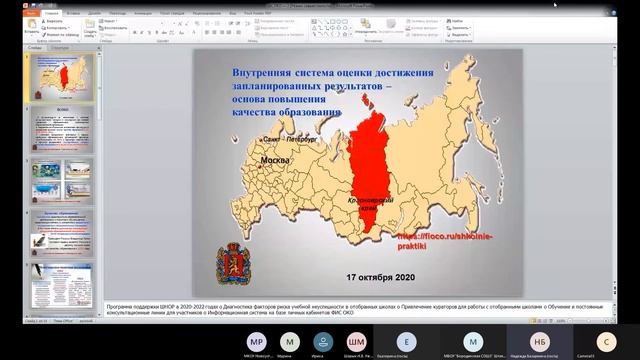Image resolution: width=640 pixels, height=360 pixels.
Task: Click the Arrange (Упорядочить) icon
Action: [x=365, y=23]
